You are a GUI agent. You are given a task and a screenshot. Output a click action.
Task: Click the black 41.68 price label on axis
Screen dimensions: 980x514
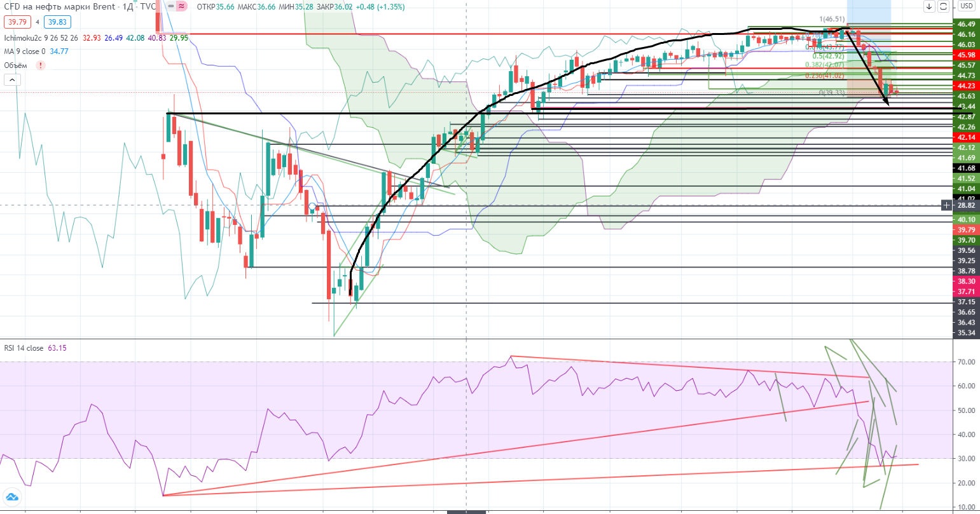pyautogui.click(x=966, y=168)
